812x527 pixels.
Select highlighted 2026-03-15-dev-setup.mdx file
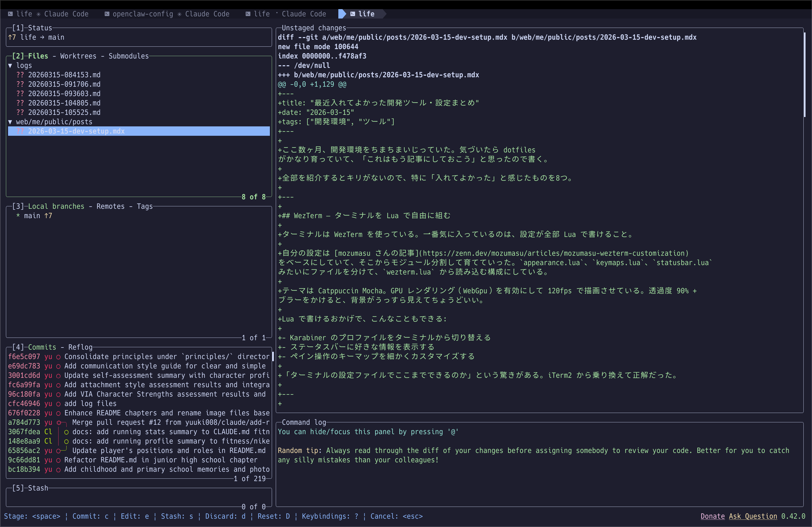[x=139, y=131]
